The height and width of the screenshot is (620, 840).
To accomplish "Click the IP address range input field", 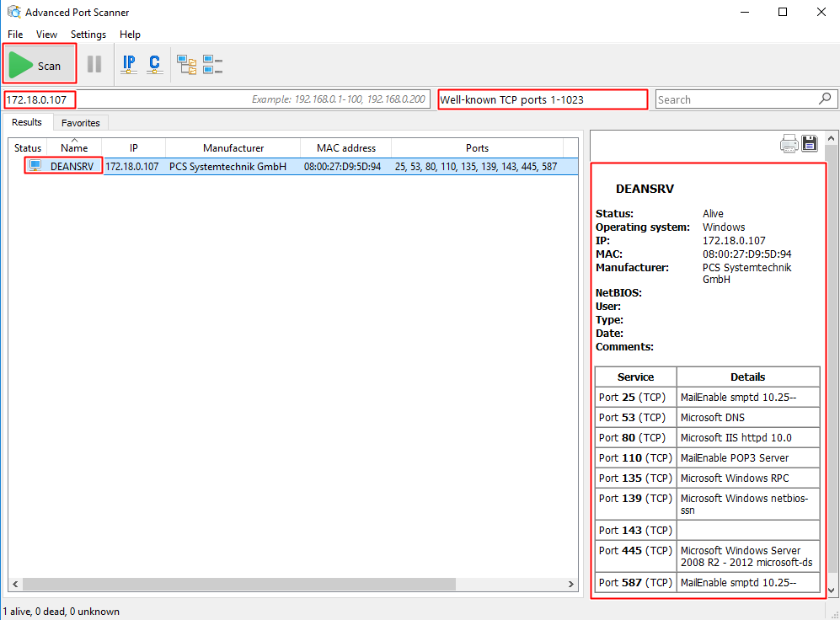I will click(217, 99).
